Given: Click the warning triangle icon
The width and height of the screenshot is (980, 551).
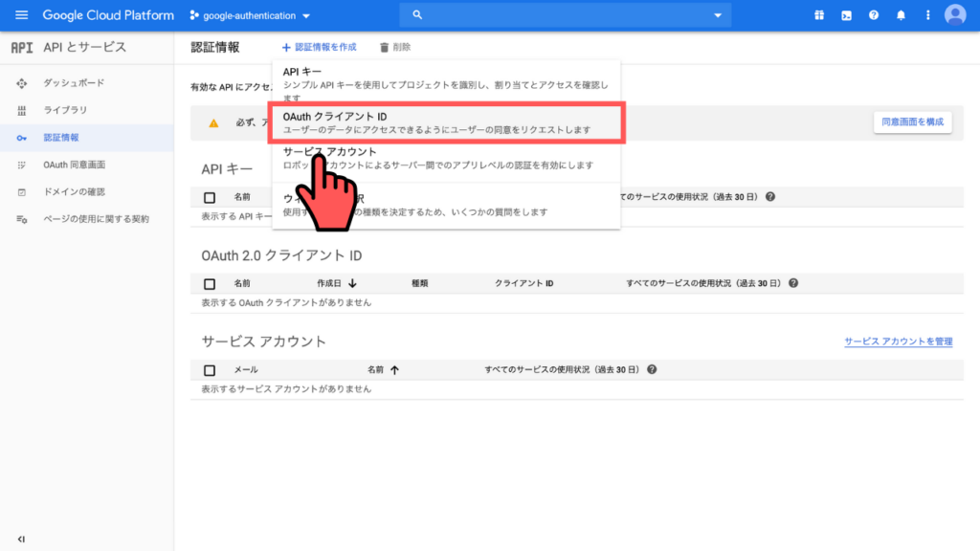Looking at the screenshot, I should pos(213,123).
